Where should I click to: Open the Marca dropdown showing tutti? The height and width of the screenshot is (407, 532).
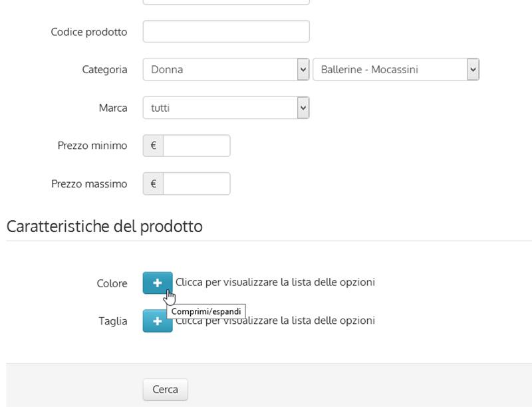click(x=226, y=108)
